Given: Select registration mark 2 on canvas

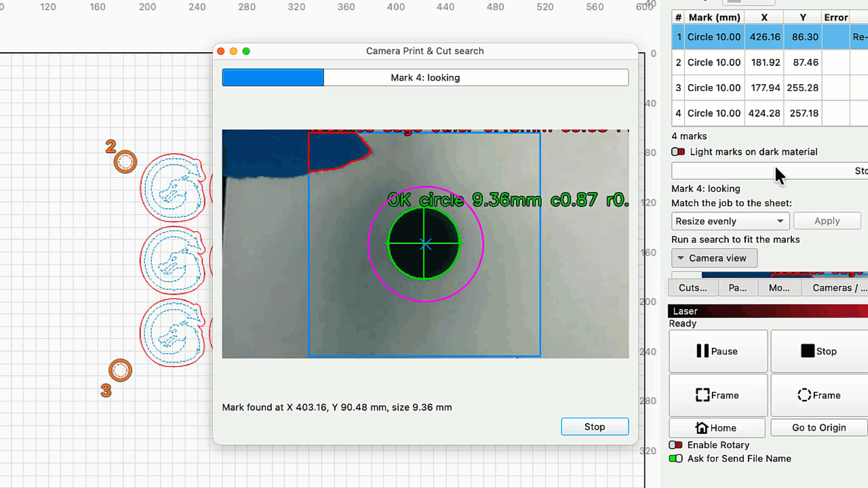Looking at the screenshot, I should 125,162.
